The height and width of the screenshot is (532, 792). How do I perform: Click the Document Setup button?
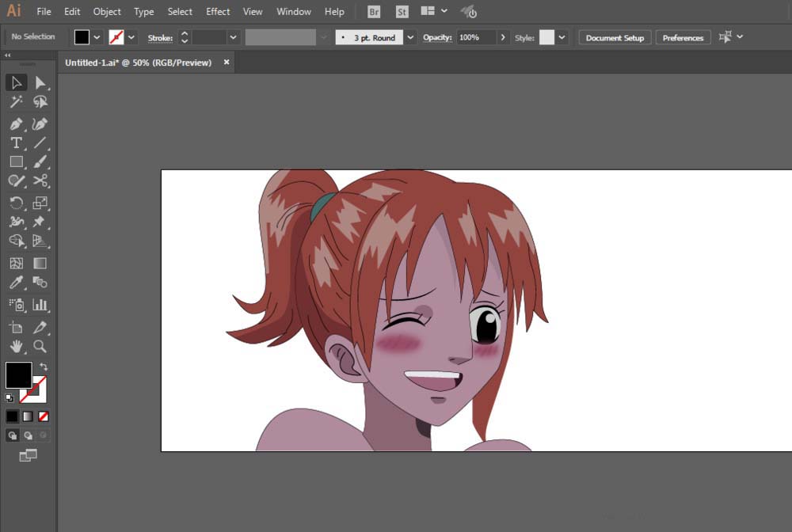tap(615, 38)
